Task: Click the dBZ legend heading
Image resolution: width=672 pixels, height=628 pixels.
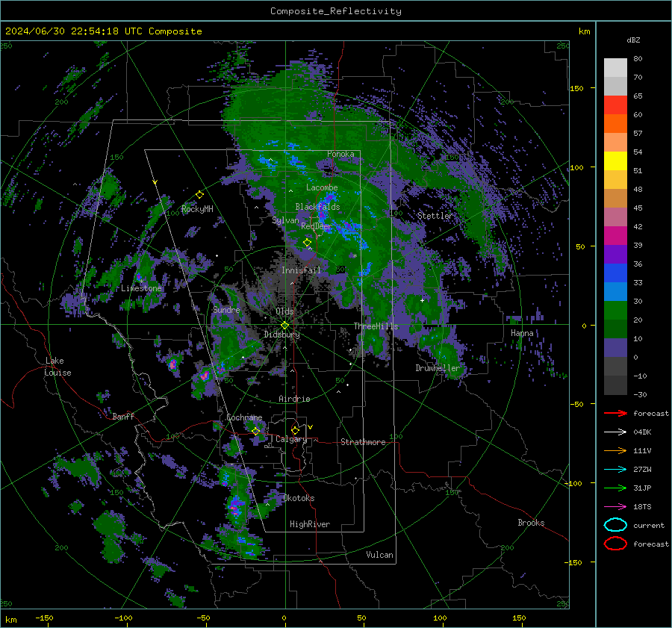Action: pyautogui.click(x=633, y=40)
